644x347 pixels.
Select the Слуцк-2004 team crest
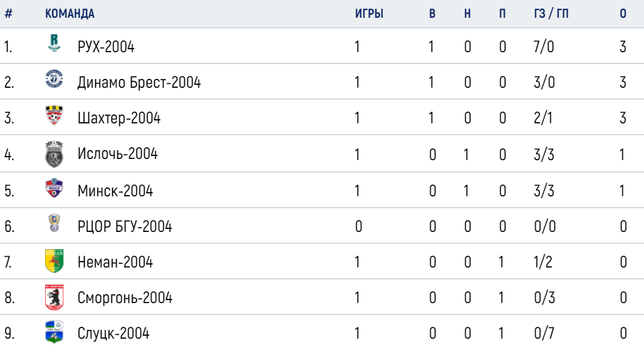coord(54,332)
